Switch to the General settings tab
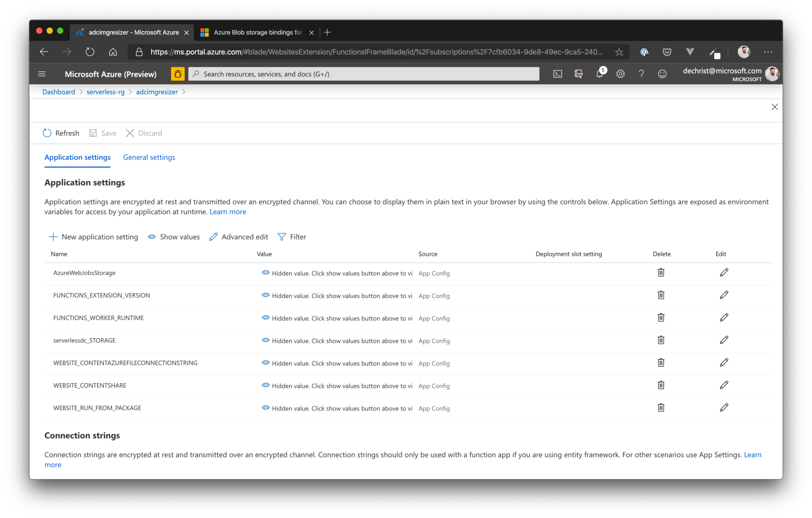The height and width of the screenshot is (518, 812). 149,157
